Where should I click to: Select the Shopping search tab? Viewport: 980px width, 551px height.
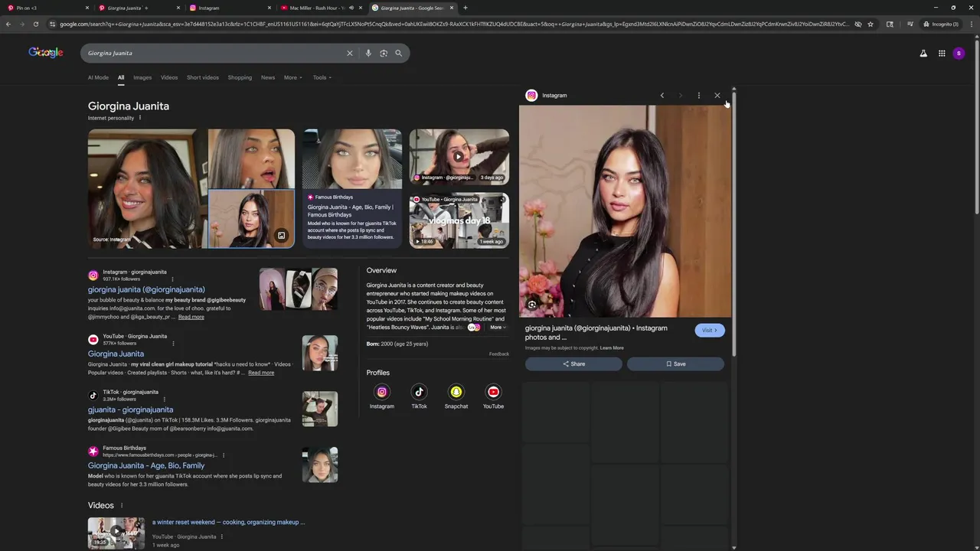tap(240, 77)
